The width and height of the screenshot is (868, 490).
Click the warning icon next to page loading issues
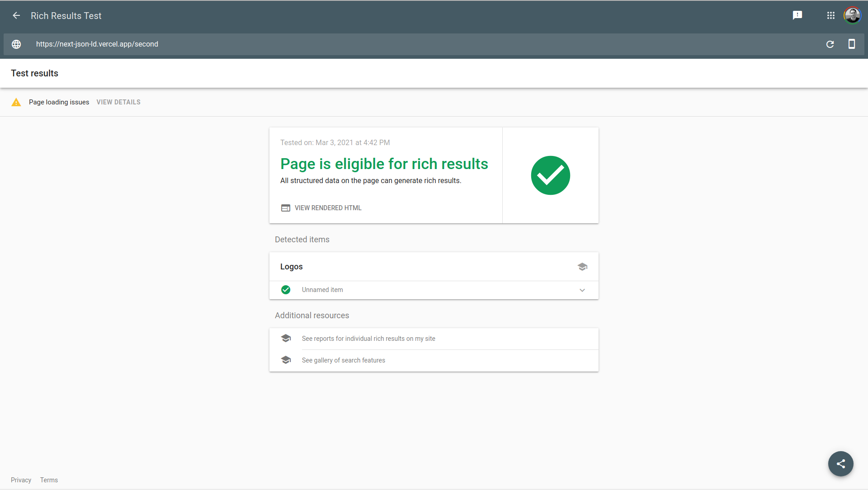click(x=16, y=102)
